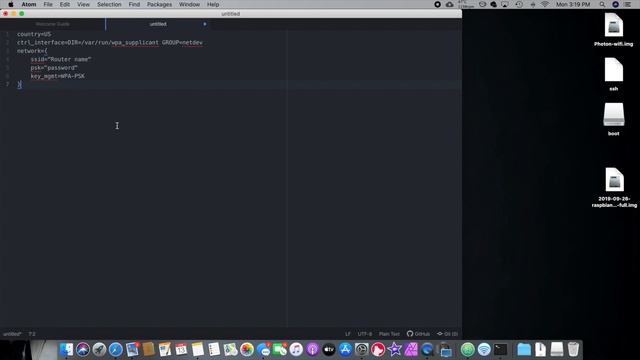This screenshot has width=640, height=360.
Task: Open the View menu
Action: point(83,4)
